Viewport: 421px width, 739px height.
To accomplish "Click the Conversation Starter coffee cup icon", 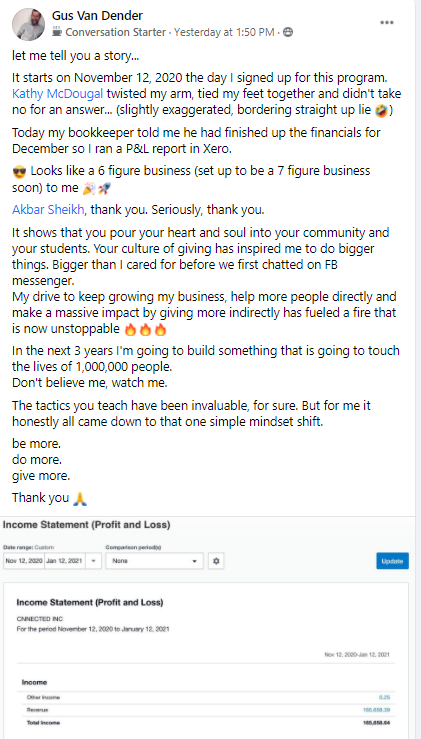I will [57, 32].
